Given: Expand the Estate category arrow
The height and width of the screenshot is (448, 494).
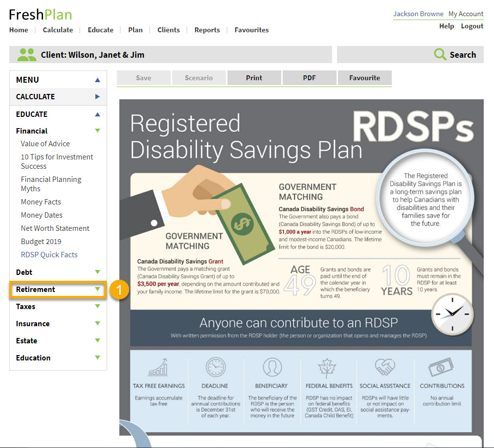Looking at the screenshot, I should coord(97,340).
